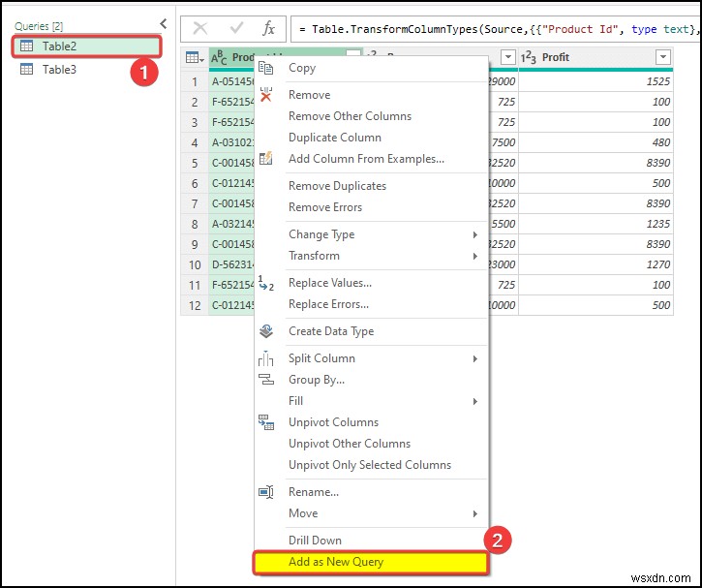The height and width of the screenshot is (588, 702).
Task: Click the Copy icon in context menu
Action: point(266,68)
